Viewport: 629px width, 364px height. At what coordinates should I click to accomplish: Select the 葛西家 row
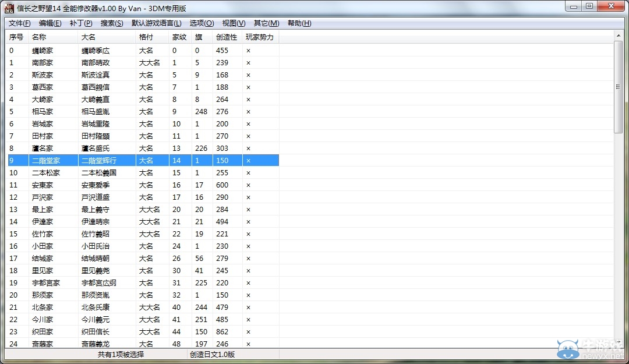pyautogui.click(x=143, y=87)
